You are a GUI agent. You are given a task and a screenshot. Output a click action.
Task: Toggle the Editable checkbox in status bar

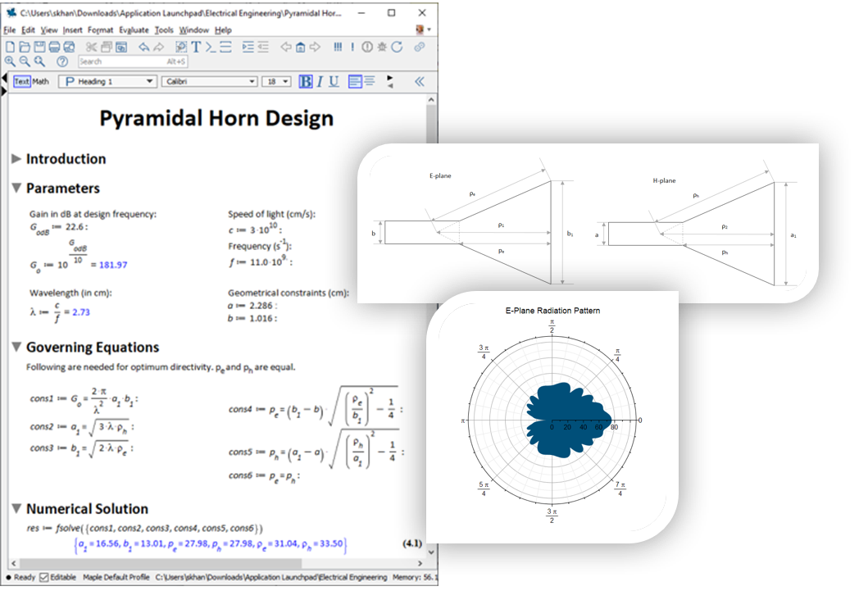[x=44, y=577]
